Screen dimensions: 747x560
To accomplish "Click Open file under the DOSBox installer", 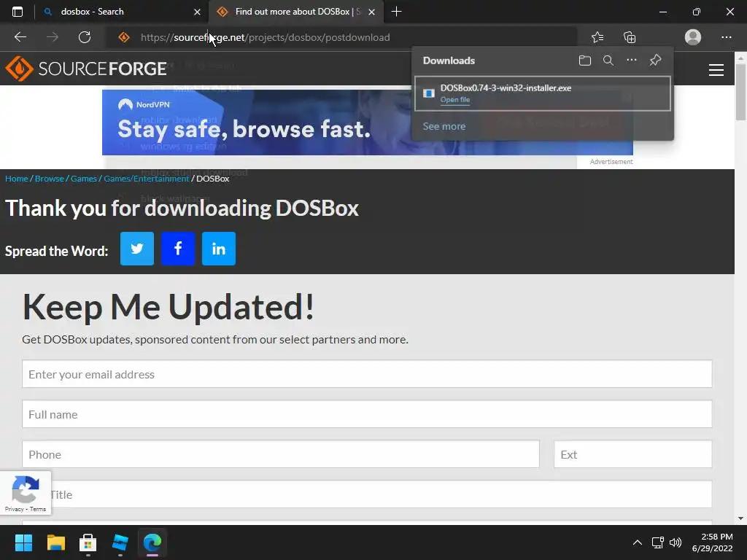I will [455, 99].
